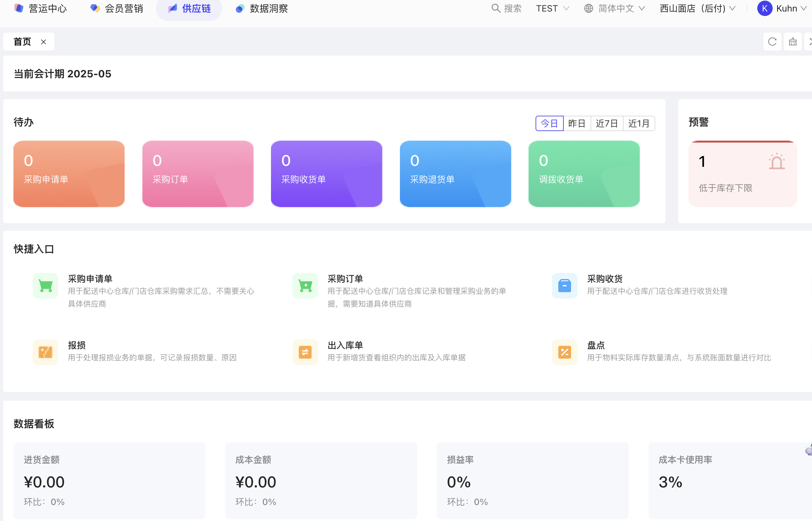Click the 采购订单 shopping cart icon
This screenshot has height=521, width=812.
tap(305, 286)
